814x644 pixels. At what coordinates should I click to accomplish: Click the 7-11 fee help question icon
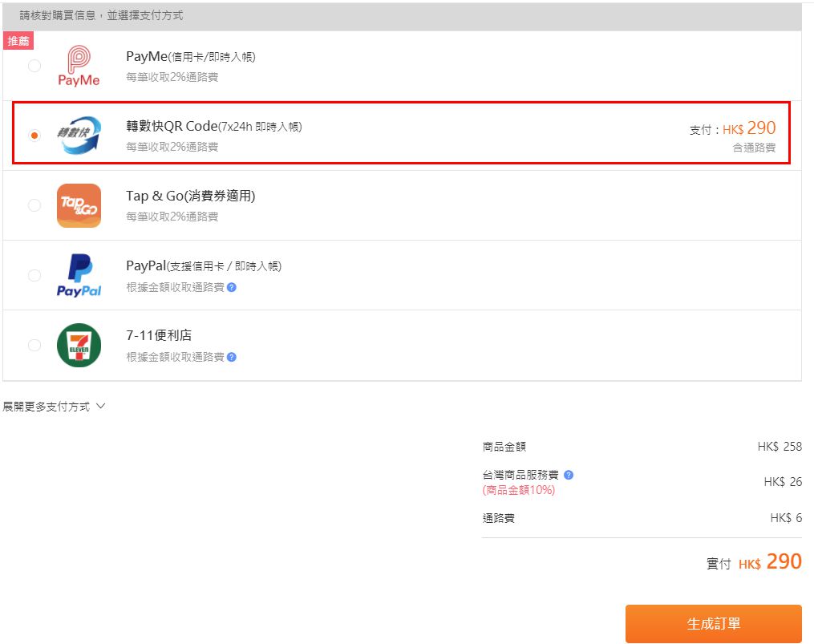[232, 357]
